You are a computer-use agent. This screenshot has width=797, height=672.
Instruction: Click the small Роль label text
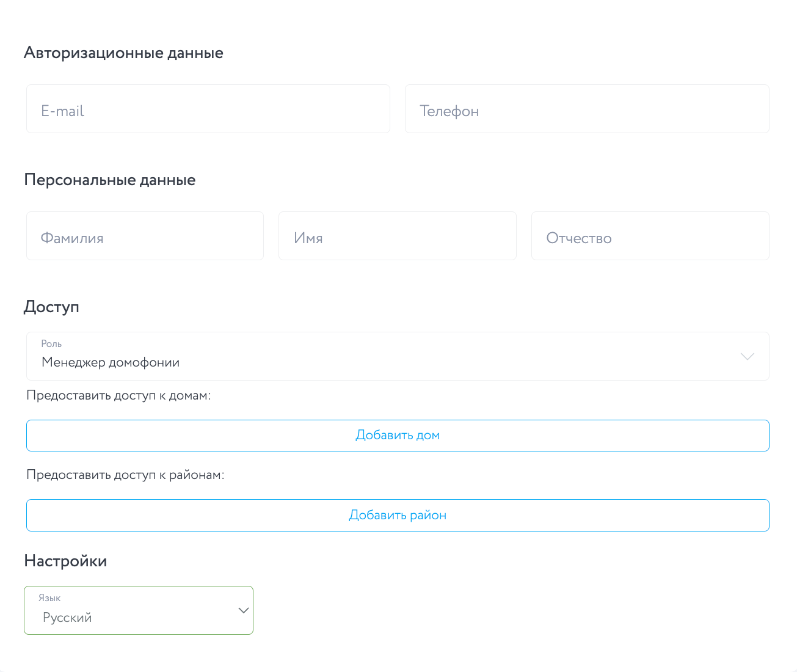51,344
